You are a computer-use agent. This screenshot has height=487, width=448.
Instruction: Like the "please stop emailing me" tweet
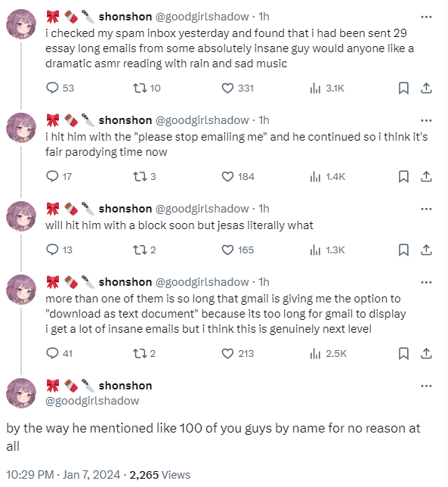238,177
